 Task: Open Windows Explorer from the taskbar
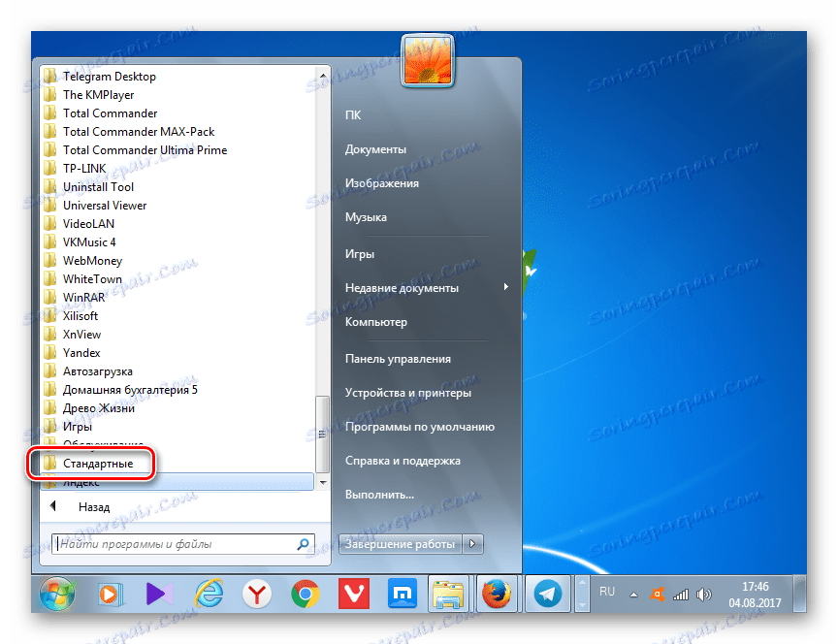pyautogui.click(x=449, y=593)
